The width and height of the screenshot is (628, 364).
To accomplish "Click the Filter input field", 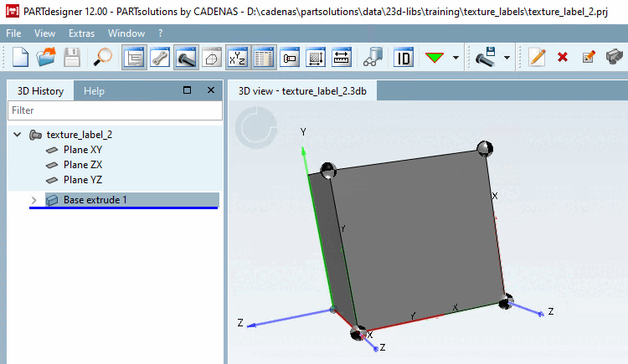I will (x=115, y=110).
